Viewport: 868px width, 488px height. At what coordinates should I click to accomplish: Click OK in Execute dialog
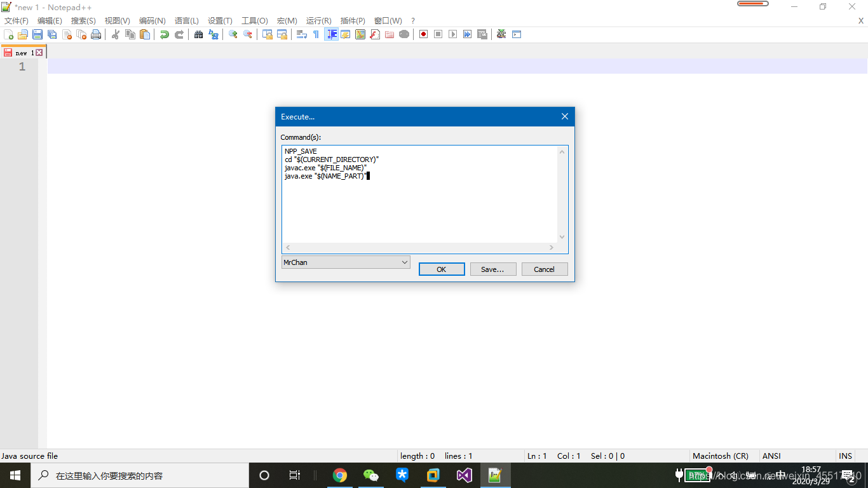point(442,269)
